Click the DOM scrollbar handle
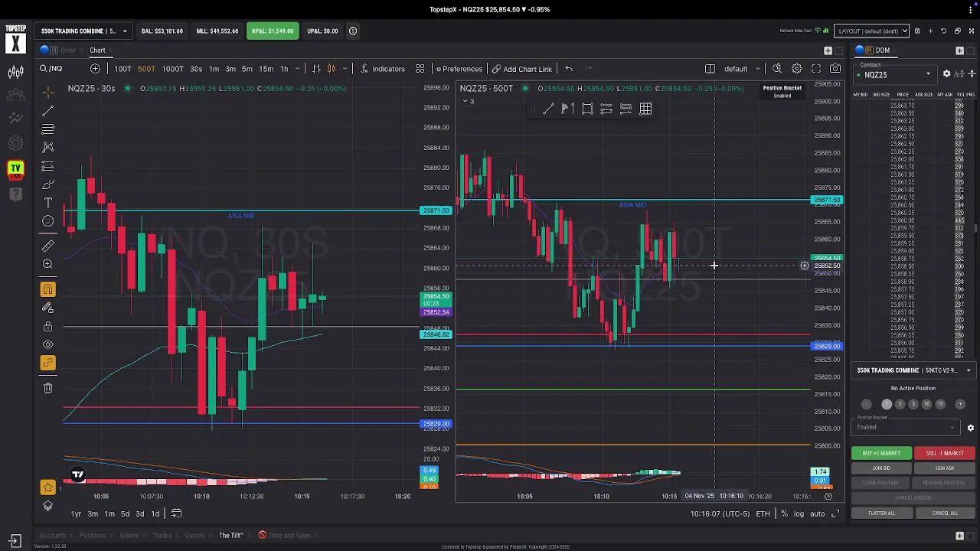The height and width of the screenshot is (551, 980). pyautogui.click(x=975, y=229)
